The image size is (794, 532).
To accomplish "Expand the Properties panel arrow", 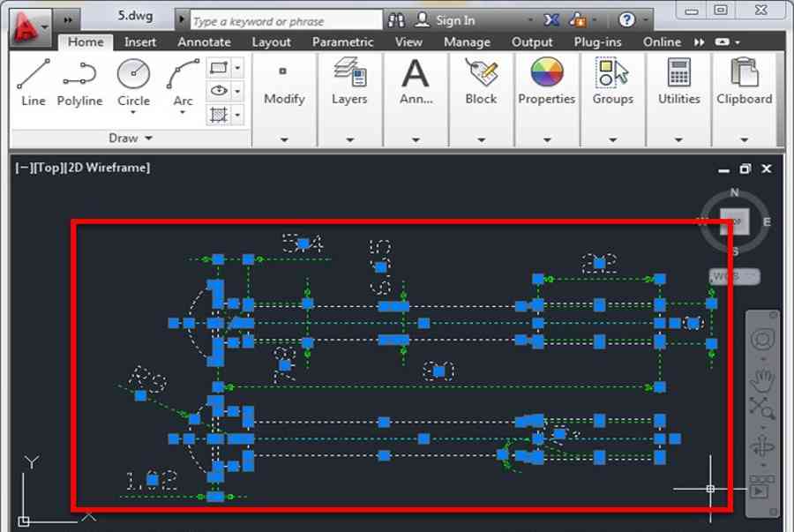I will click(x=547, y=139).
